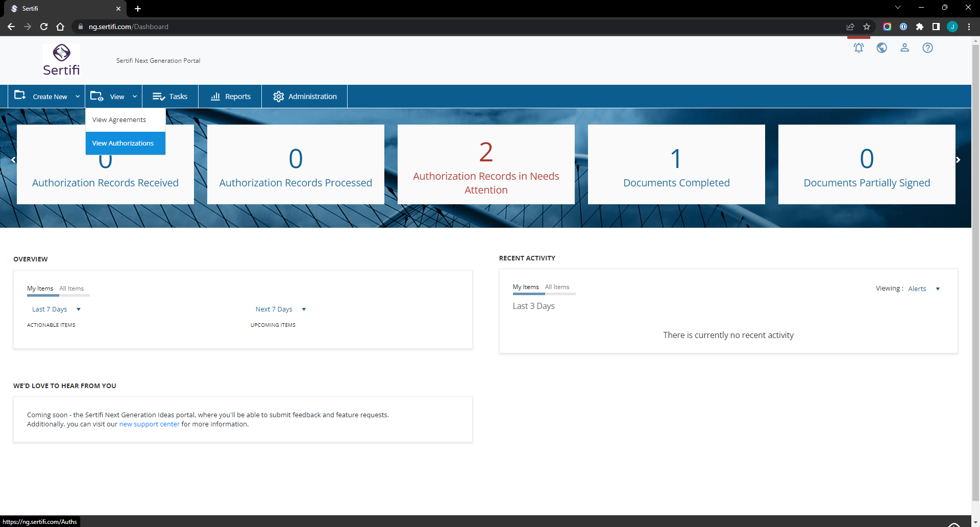Switch Recent Activity to All Items tab
This screenshot has height=527, width=980.
[557, 287]
